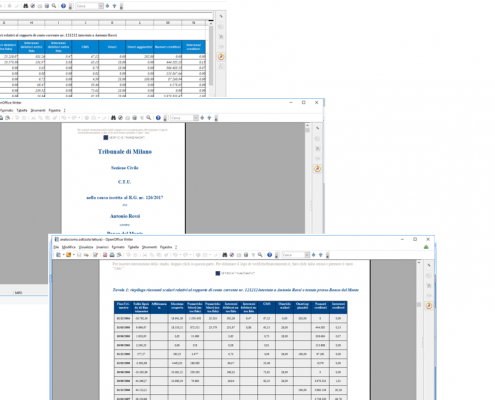Image resolution: width=495 pixels, height=400 pixels.
Task: Open Modifica menu in anatocismo Writer window
Action: (x=69, y=247)
